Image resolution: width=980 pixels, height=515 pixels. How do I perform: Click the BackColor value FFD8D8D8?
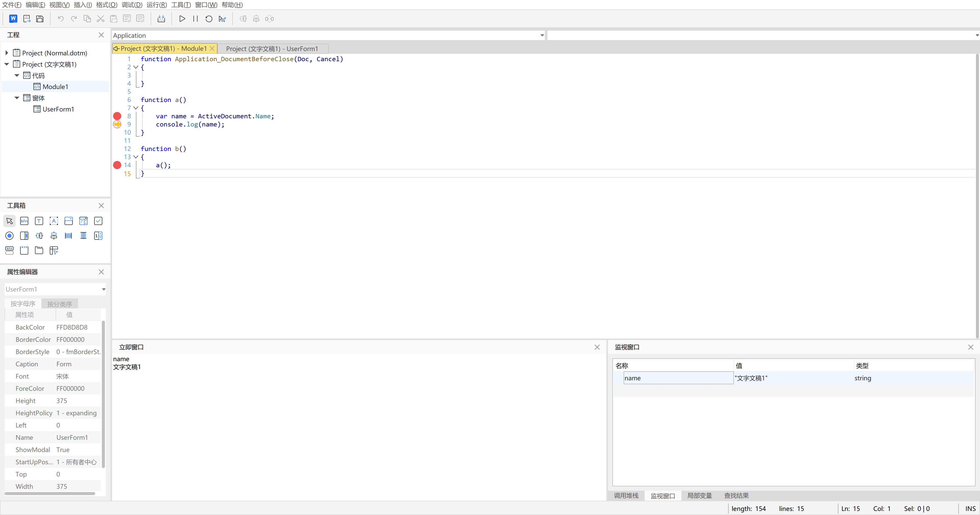coord(72,327)
